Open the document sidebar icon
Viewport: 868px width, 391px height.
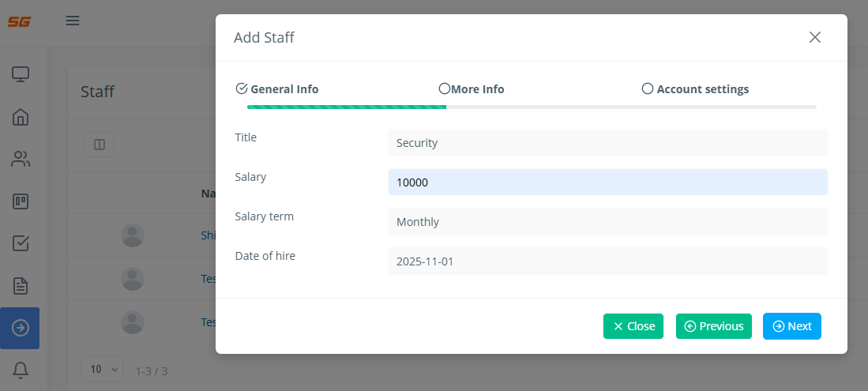(21, 285)
